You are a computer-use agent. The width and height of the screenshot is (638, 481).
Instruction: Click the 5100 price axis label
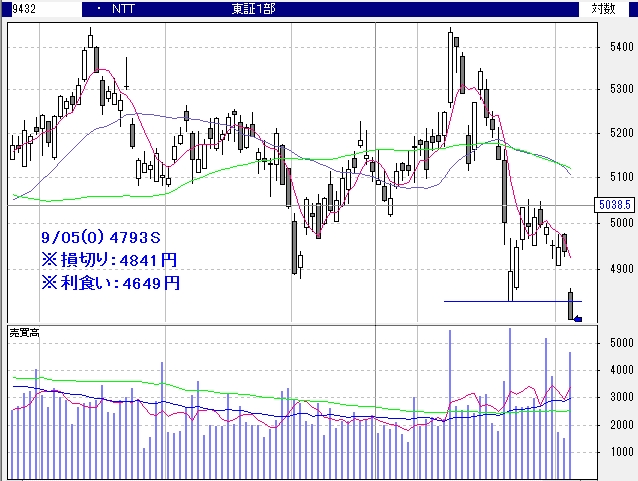[610, 177]
